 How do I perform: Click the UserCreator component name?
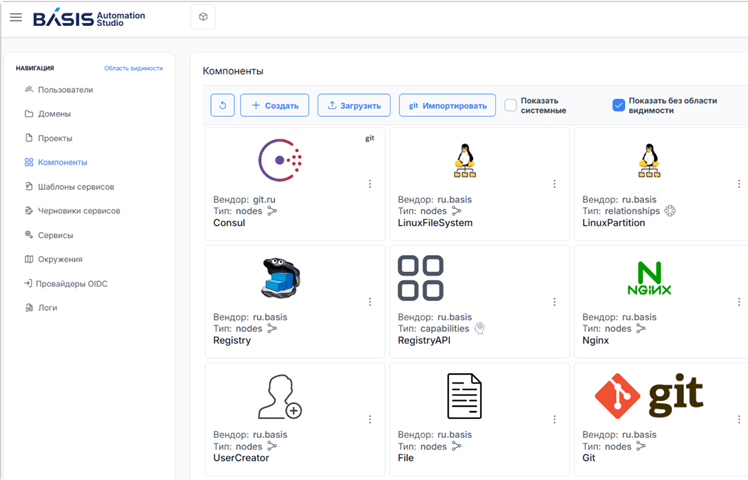tap(241, 458)
